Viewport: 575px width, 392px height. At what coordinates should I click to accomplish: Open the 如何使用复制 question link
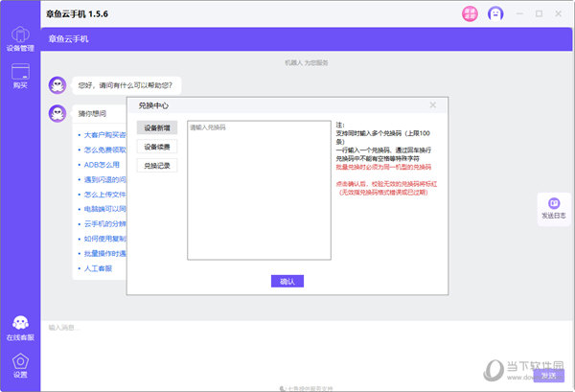(104, 239)
